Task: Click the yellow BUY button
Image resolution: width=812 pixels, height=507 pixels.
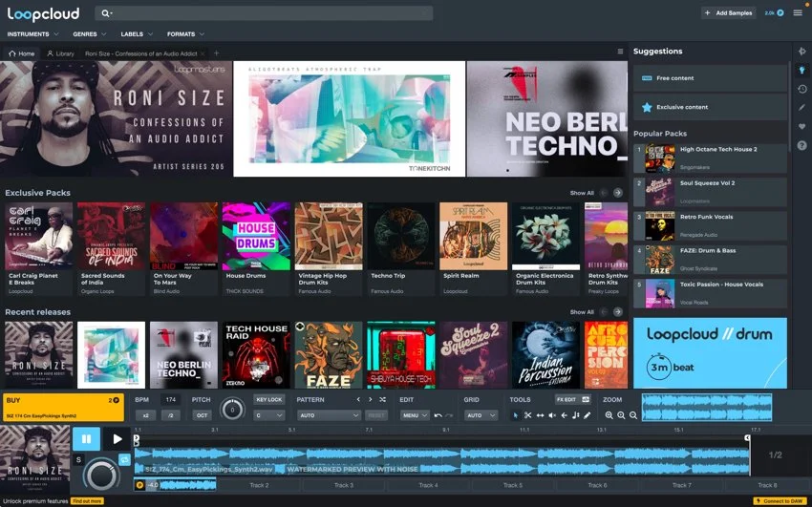Action: pos(63,408)
